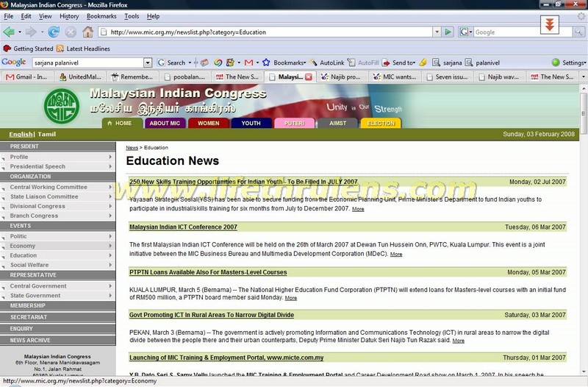Image resolution: width=588 pixels, height=387 pixels.
Task: Click the Back navigation arrow
Action: coord(9,32)
